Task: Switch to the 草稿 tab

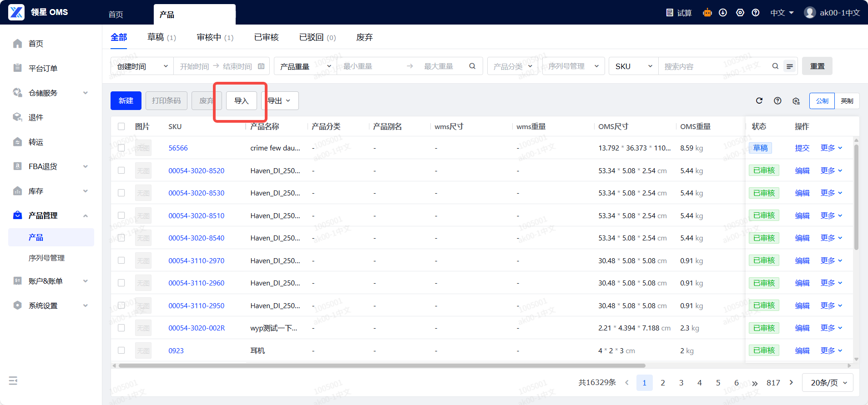Action: (161, 37)
